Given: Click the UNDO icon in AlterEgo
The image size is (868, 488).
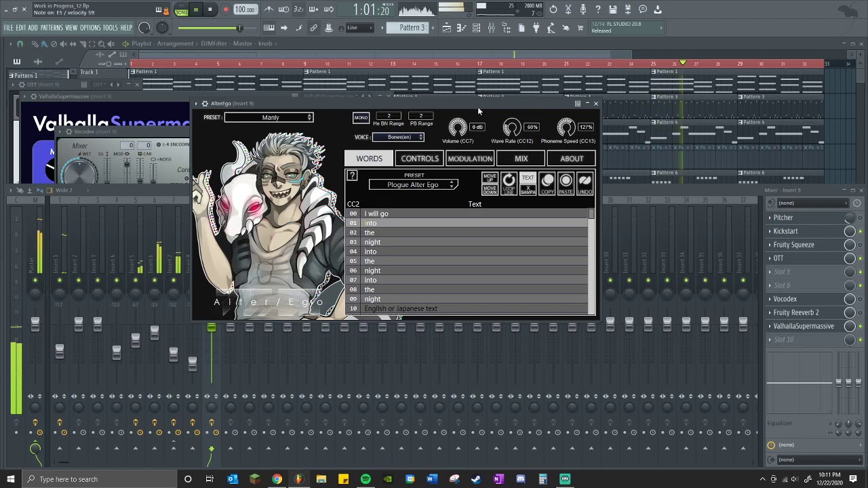Looking at the screenshot, I should 585,184.
